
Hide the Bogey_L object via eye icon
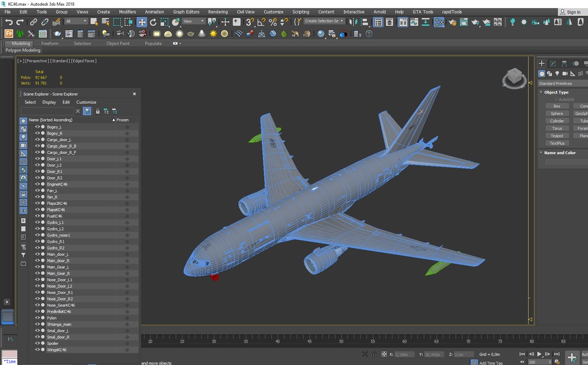(x=37, y=127)
